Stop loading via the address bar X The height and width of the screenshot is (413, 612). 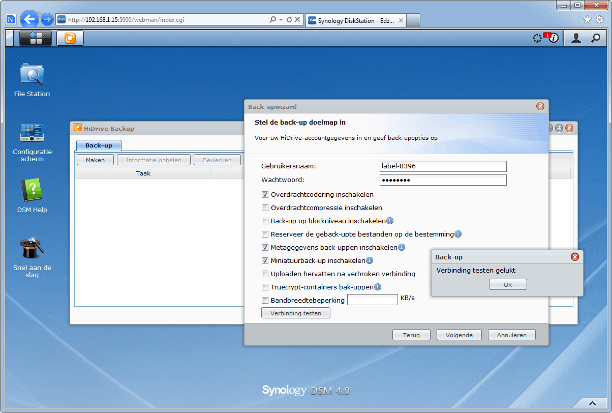[x=297, y=19]
